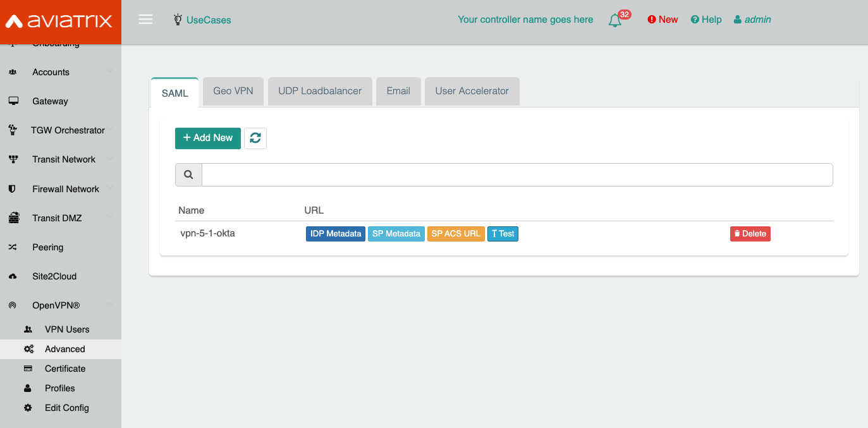Open the notifications bell icon

point(614,20)
